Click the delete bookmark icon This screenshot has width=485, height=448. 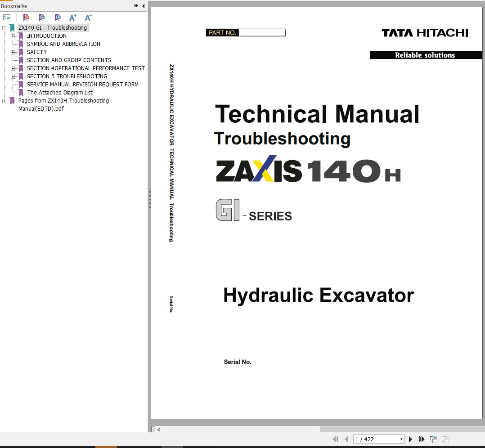(26, 18)
